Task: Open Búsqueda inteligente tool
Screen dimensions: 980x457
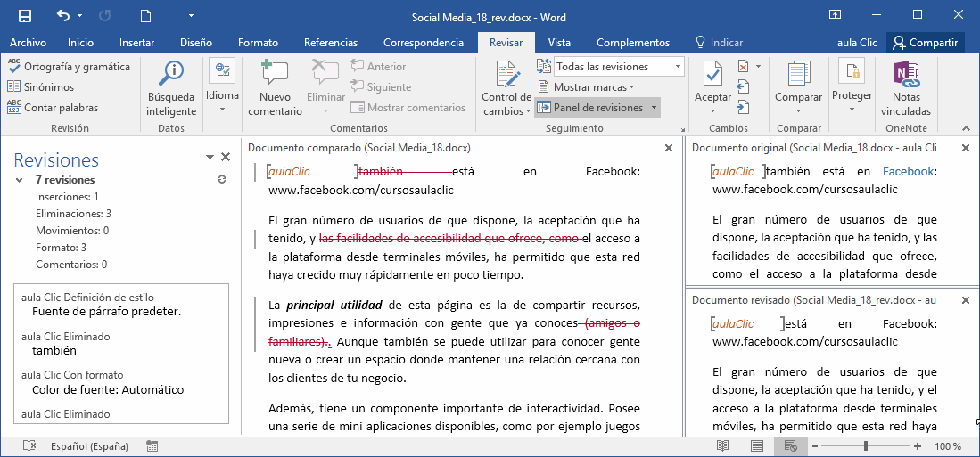Action: coord(171,89)
